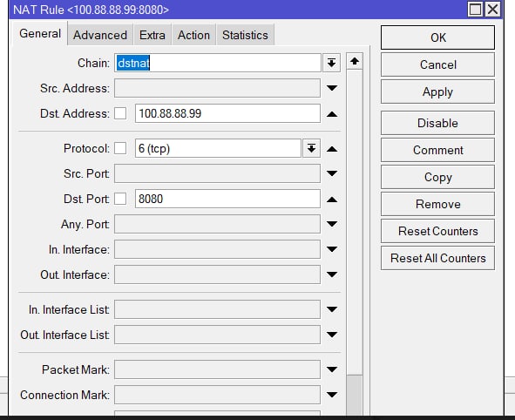The height and width of the screenshot is (420, 515).
Task: Click the empty Out. Interface List field
Action: click(218, 335)
